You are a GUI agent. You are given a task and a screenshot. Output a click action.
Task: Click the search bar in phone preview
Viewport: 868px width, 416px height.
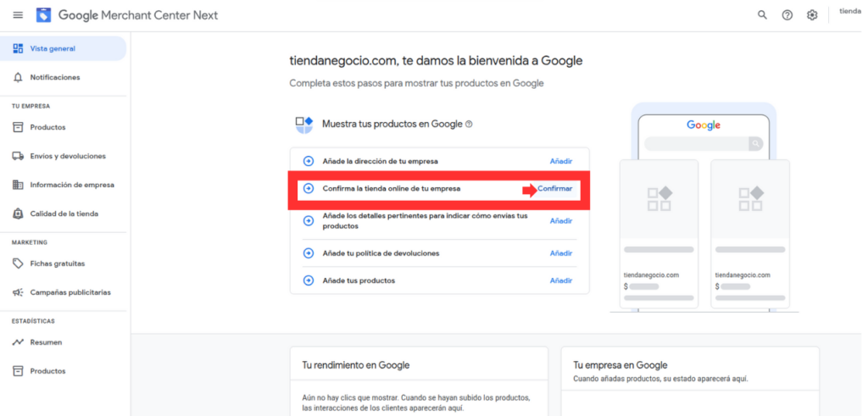pos(704,144)
